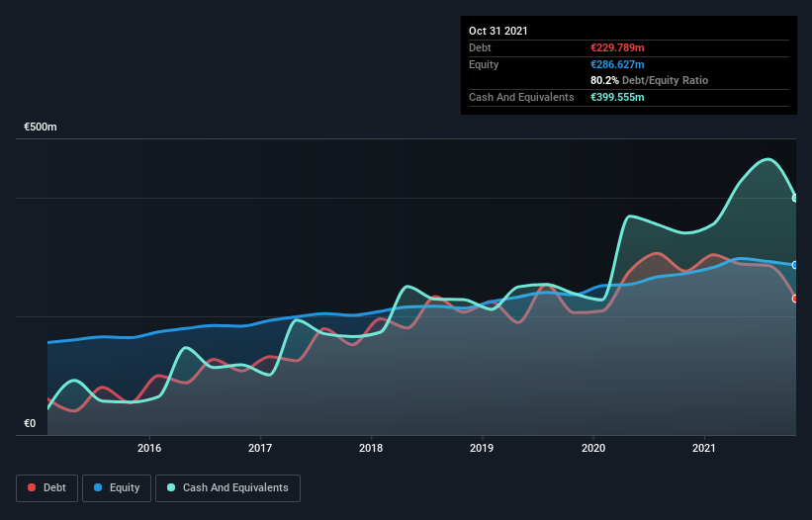Click the 80.2% Debt/Equity Ratio text
The height and width of the screenshot is (520, 812).
tap(650, 81)
